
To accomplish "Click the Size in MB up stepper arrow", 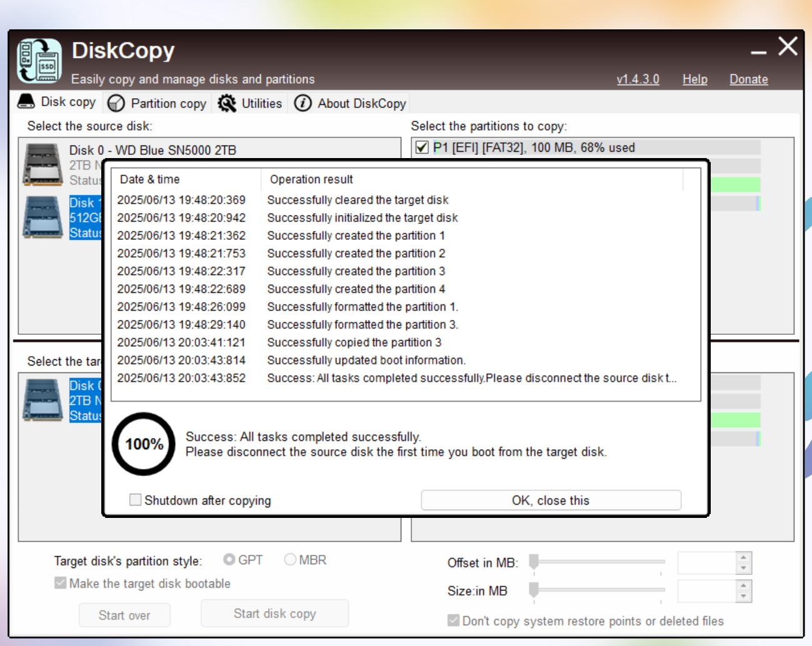I will [x=742, y=586].
